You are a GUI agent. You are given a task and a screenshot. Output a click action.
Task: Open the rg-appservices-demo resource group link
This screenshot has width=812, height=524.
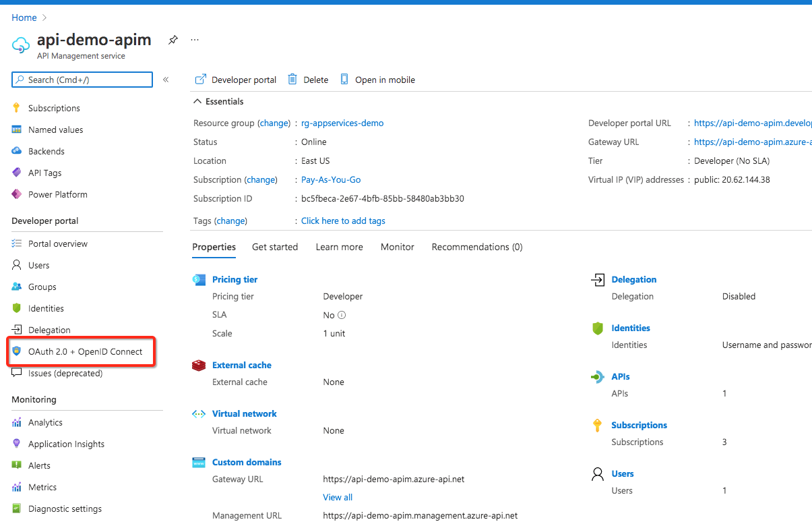pos(342,123)
